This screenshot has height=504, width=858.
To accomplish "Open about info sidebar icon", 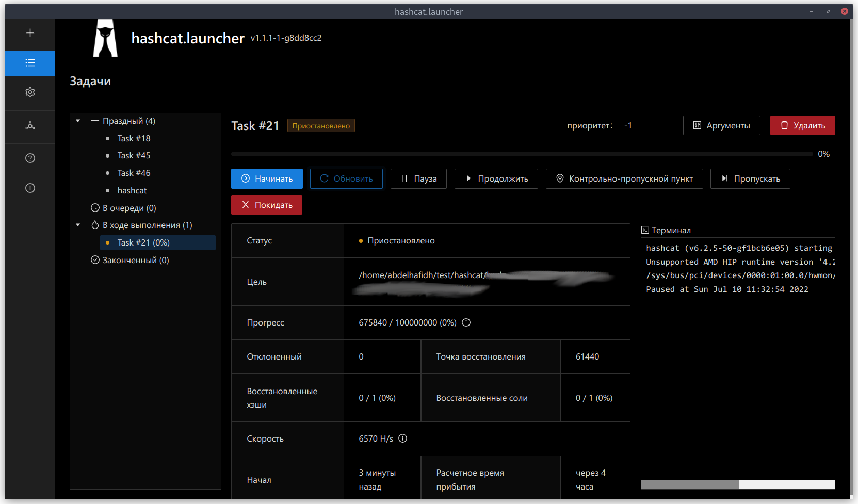I will [x=30, y=188].
